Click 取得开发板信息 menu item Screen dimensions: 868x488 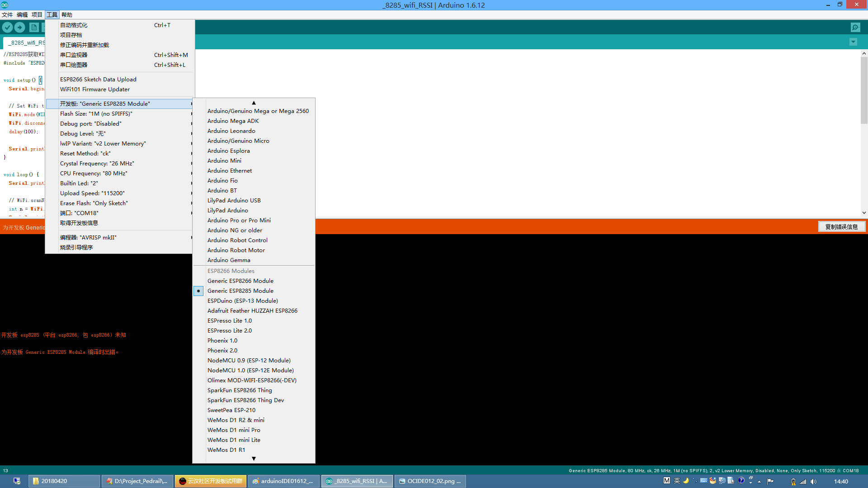click(79, 223)
